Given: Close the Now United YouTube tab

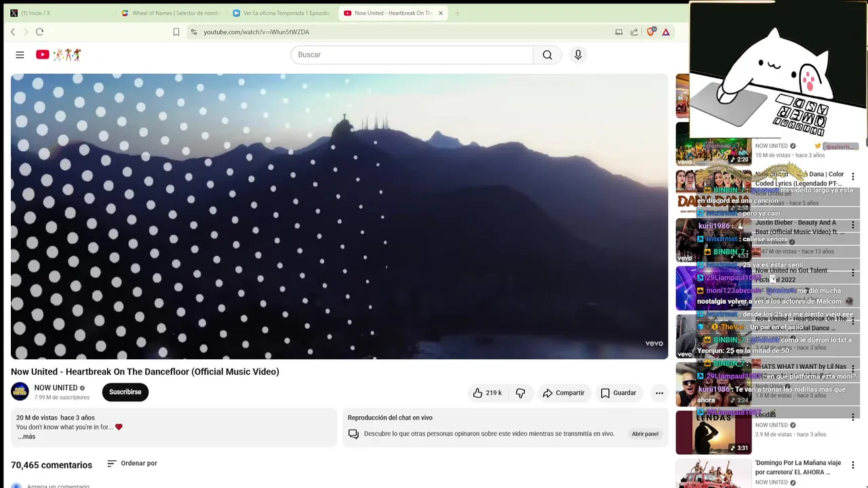Looking at the screenshot, I should click(x=441, y=13).
